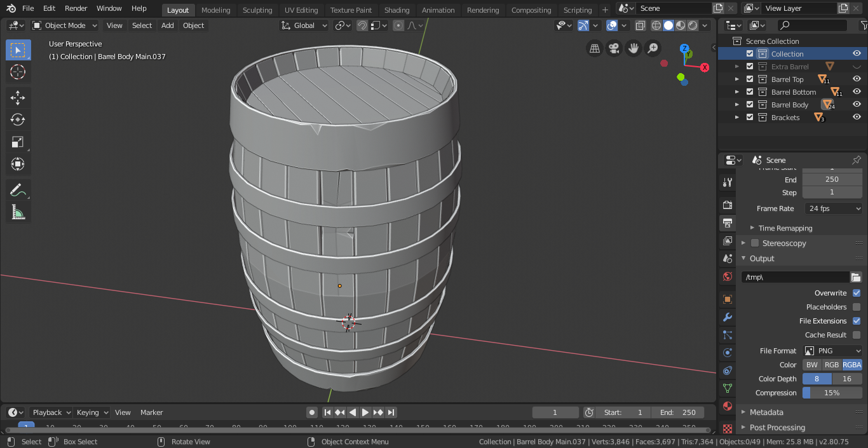868x448 pixels.
Task: Adjust the Compression slider
Action: [832, 393]
